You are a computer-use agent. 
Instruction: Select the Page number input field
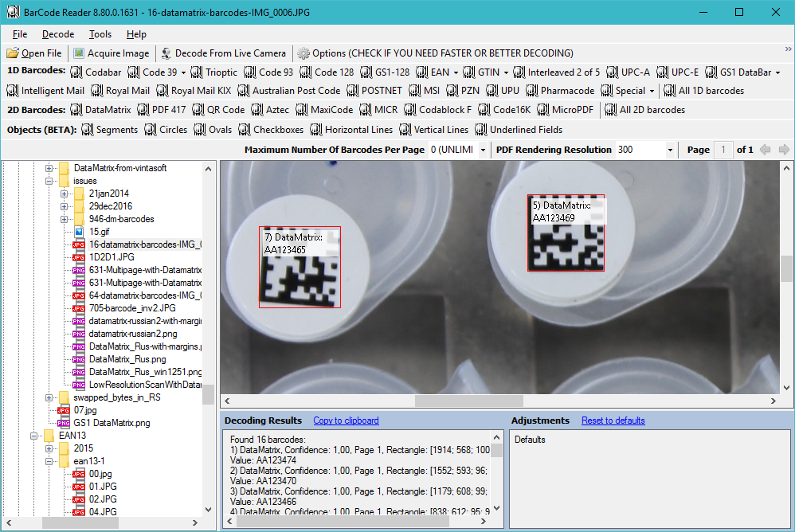pos(723,149)
